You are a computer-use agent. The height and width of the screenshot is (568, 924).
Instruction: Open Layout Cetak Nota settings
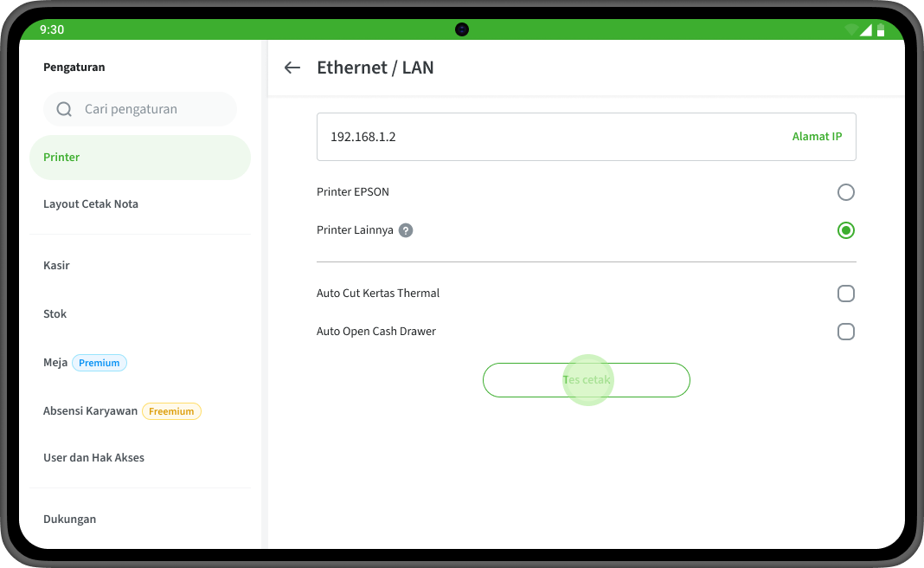tap(91, 204)
